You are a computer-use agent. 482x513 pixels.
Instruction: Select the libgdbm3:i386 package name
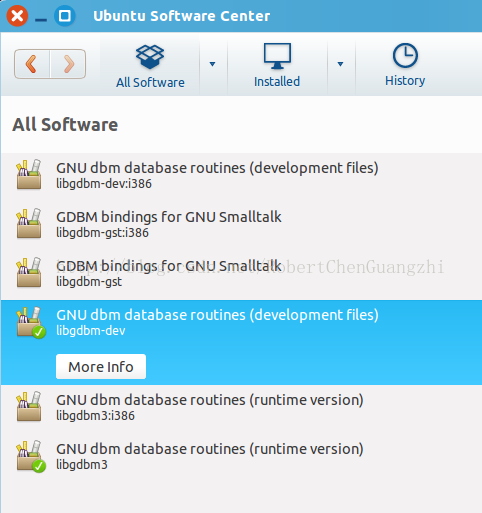click(x=95, y=416)
